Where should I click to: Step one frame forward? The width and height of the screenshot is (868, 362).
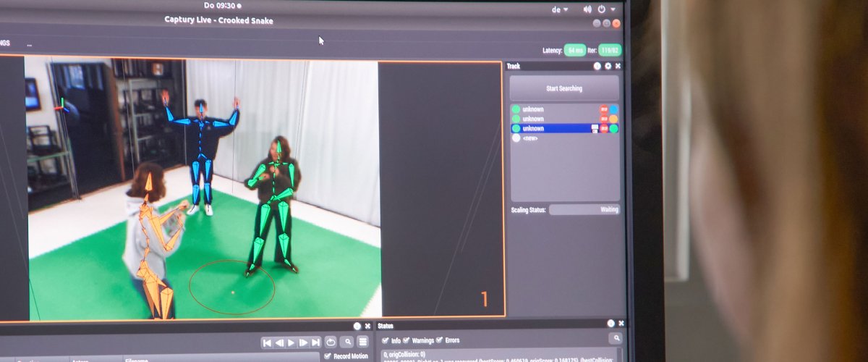[304, 342]
